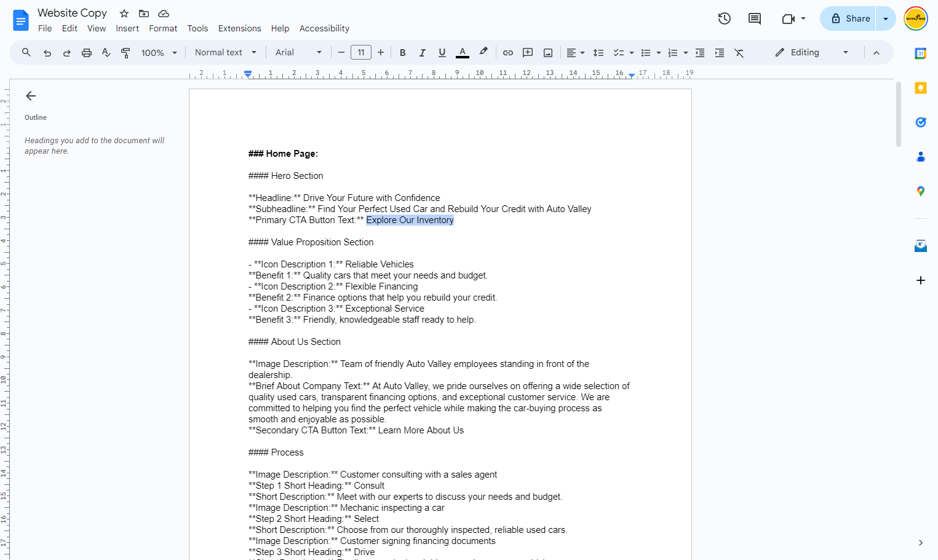Image resolution: width=938 pixels, height=560 pixels.
Task: Run spelling and grammar check icon
Action: point(106,53)
